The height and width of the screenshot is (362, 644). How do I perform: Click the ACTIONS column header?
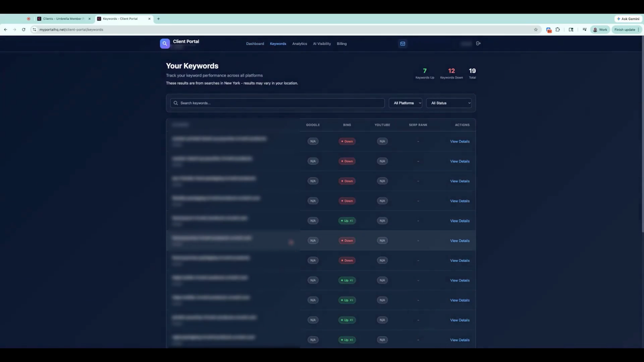click(462, 125)
